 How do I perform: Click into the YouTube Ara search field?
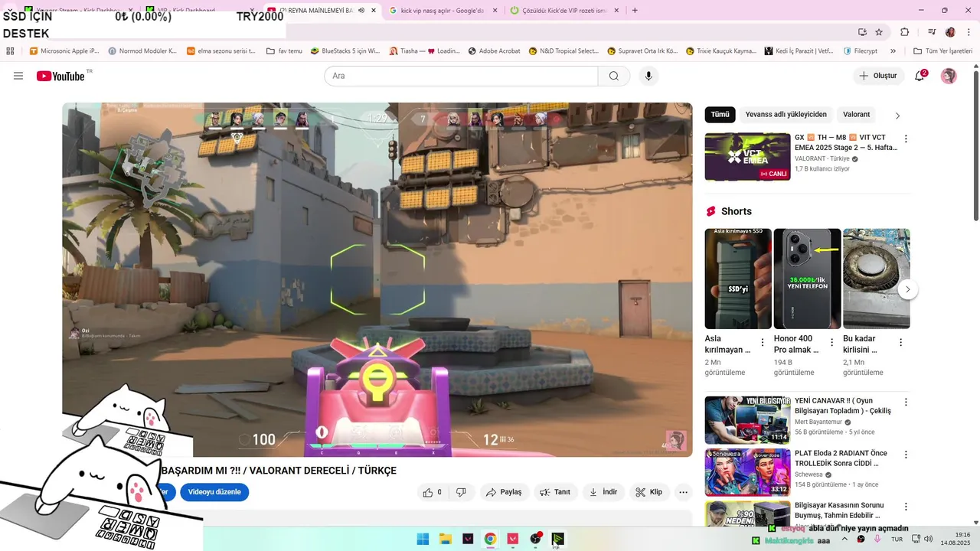461,76
